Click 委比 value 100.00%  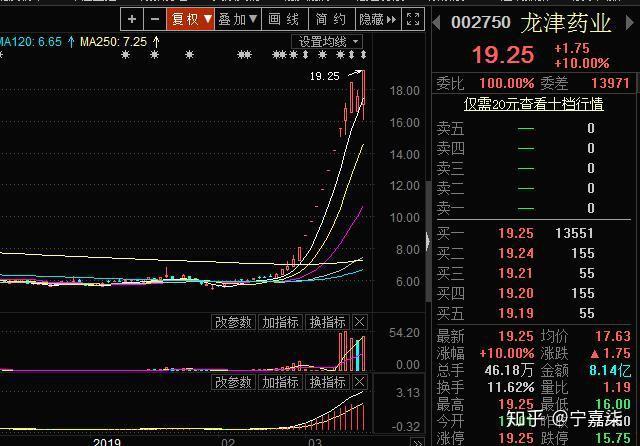click(507, 83)
